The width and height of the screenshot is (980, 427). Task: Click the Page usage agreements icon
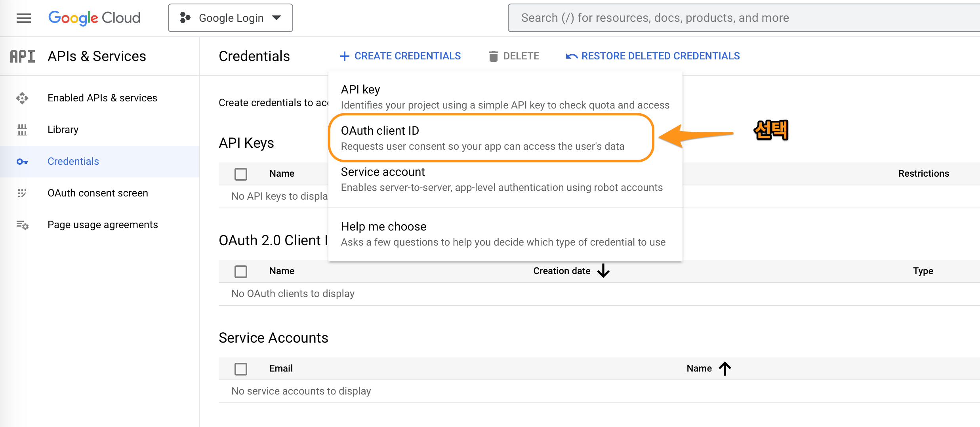22,225
